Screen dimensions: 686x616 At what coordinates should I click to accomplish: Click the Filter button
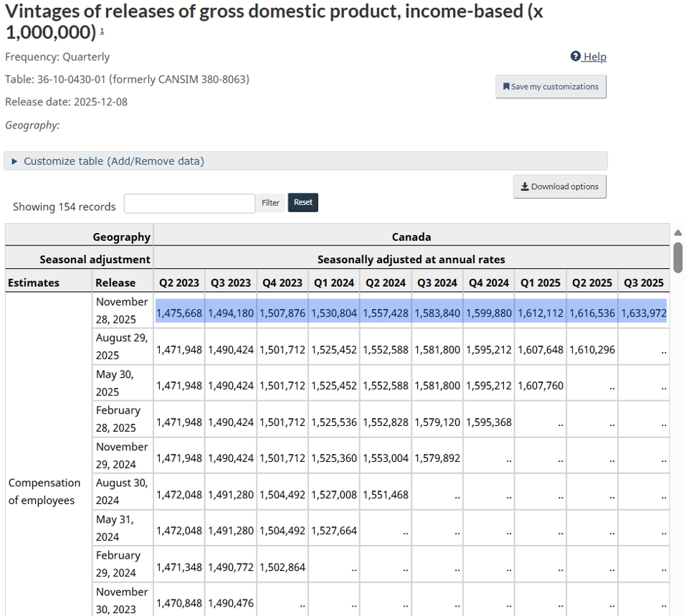[270, 202]
